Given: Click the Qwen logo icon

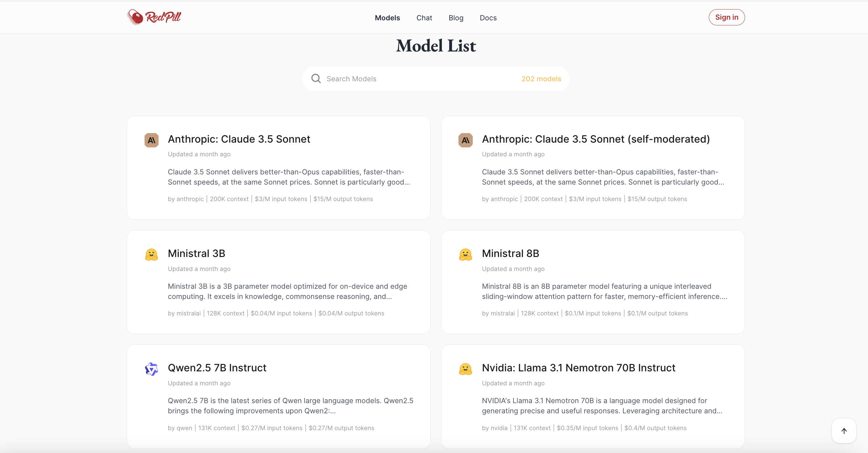Looking at the screenshot, I should [x=151, y=369].
